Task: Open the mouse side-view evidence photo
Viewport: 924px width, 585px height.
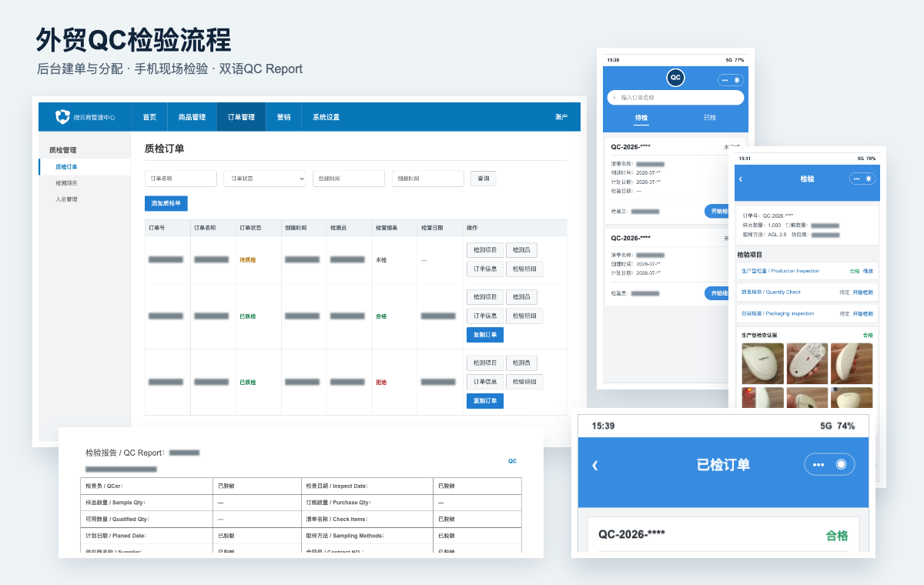Action: [x=852, y=363]
